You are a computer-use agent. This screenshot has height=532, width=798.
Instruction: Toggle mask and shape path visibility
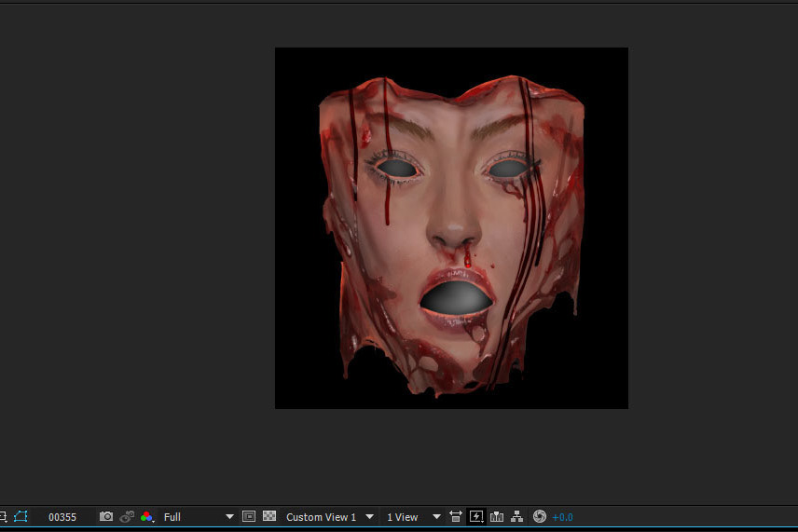point(21,517)
